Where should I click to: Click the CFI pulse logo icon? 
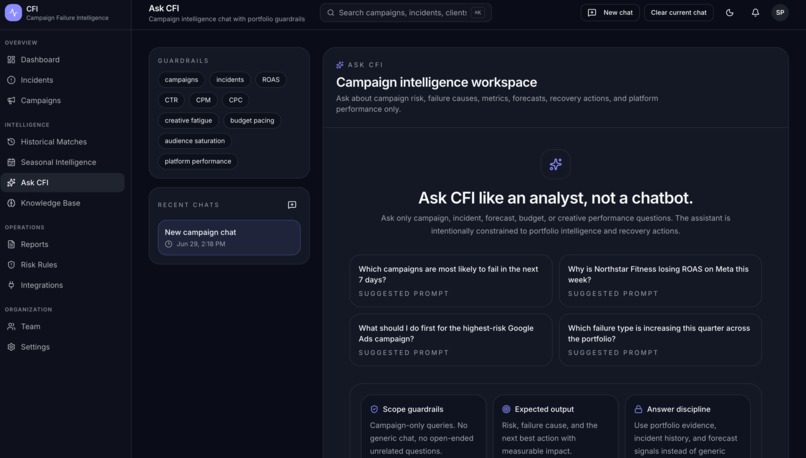pos(13,12)
